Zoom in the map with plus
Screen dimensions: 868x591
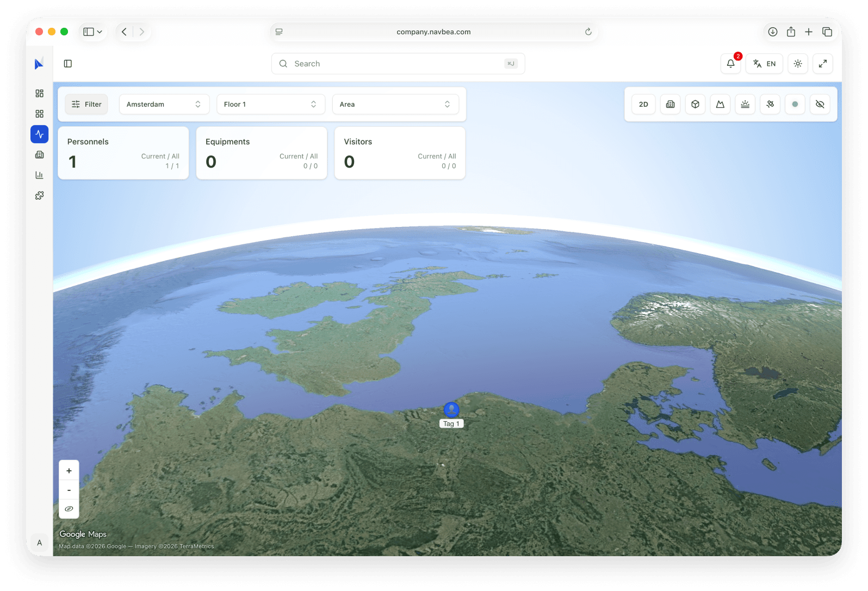pyautogui.click(x=69, y=471)
